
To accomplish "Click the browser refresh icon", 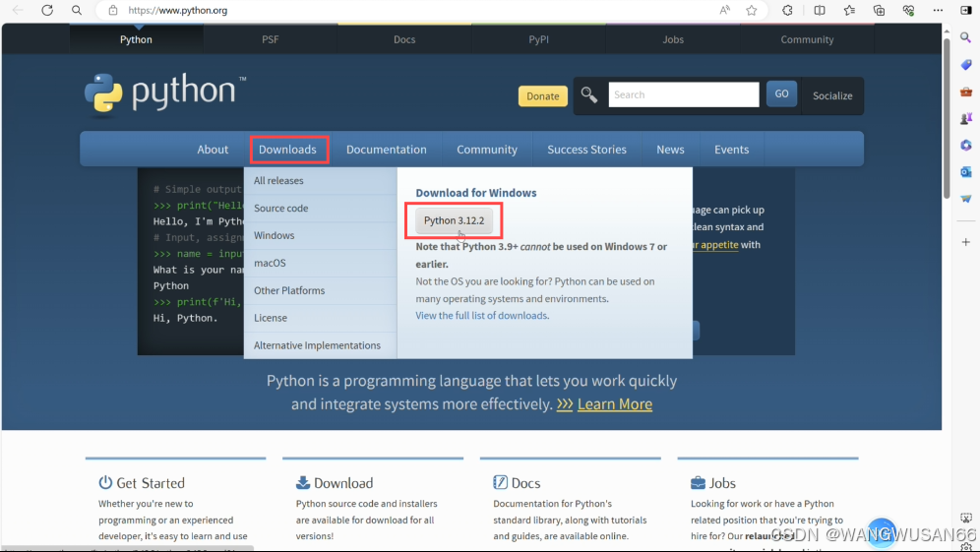I will tap(47, 10).
